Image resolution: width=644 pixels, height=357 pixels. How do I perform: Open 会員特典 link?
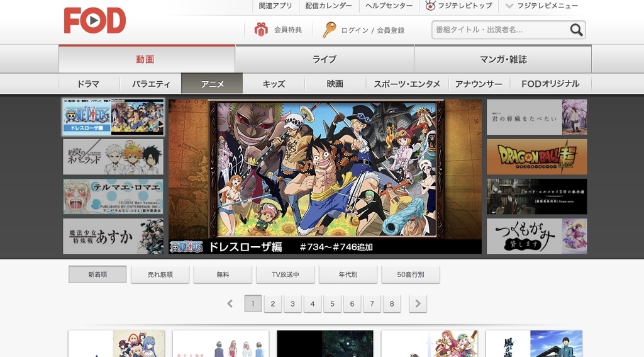[x=288, y=30]
